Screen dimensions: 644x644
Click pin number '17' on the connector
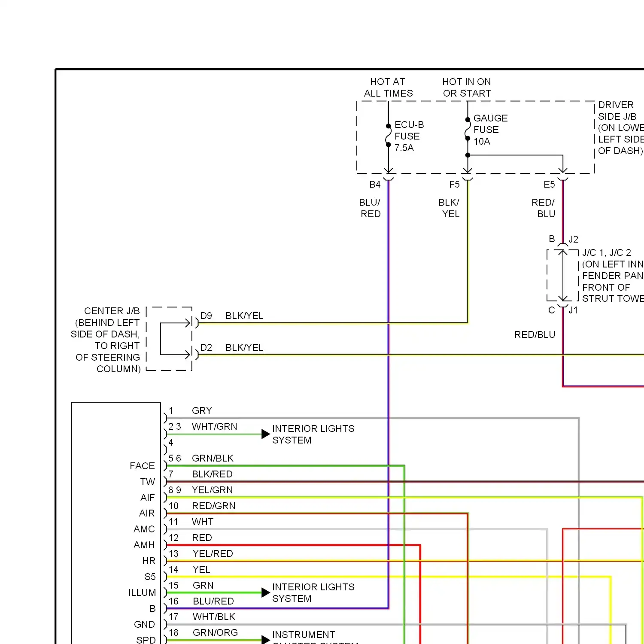point(173,617)
